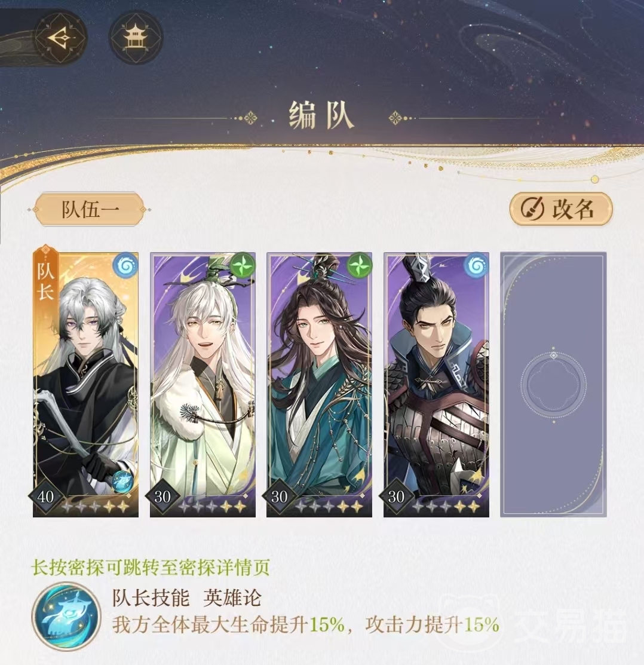Tap the star rating on armored character
Viewport: 644px width, 665px height.
pos(446,507)
